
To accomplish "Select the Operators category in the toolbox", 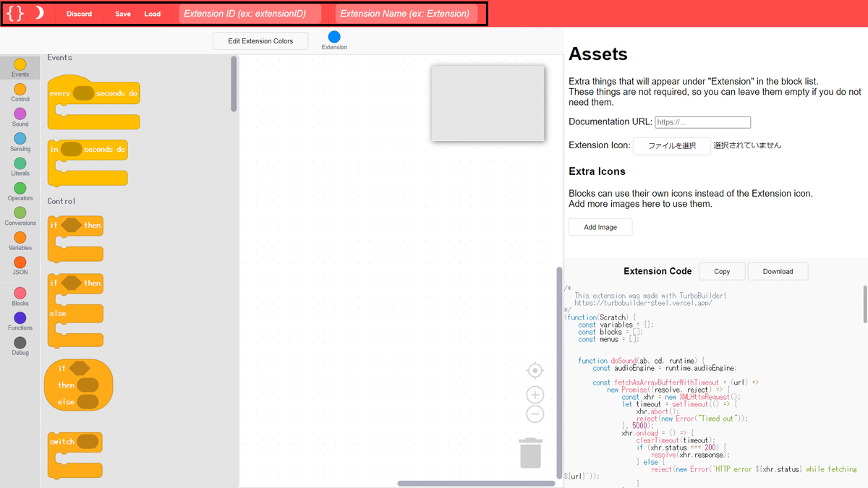I will coord(20,192).
